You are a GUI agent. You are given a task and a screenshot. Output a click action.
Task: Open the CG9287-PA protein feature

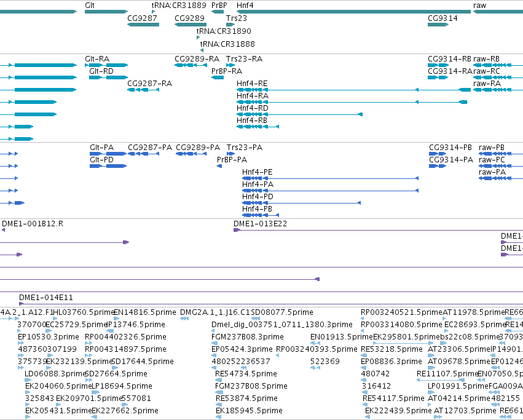point(144,154)
